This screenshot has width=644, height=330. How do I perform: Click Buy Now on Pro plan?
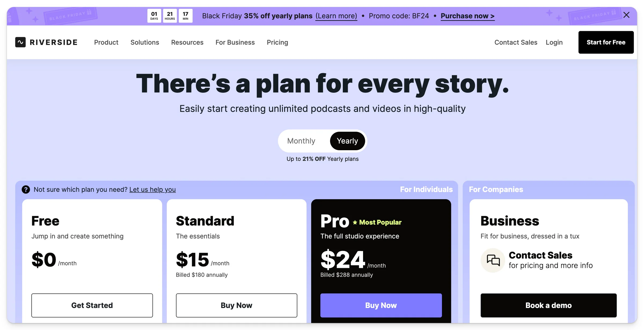click(x=381, y=305)
